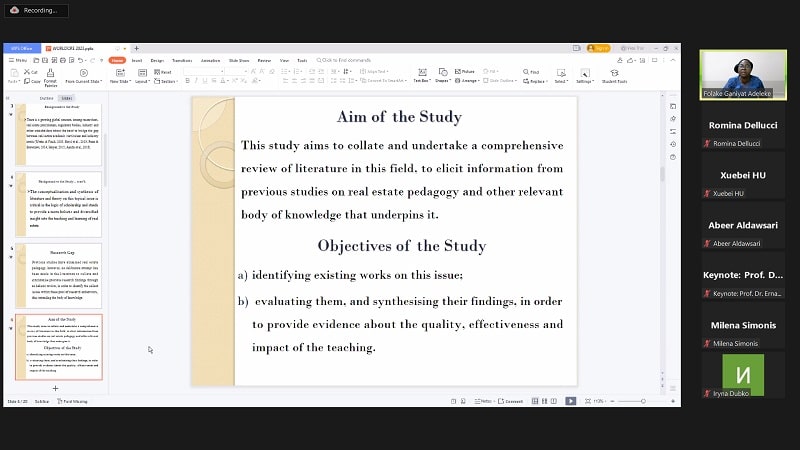Expand the Layout dropdown

pos(141,81)
